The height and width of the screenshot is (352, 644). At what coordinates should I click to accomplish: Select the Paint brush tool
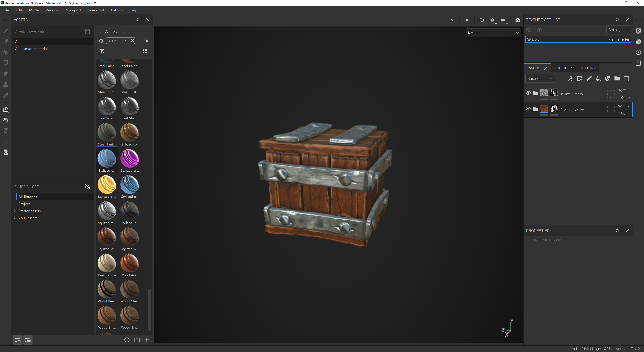pyautogui.click(x=6, y=31)
